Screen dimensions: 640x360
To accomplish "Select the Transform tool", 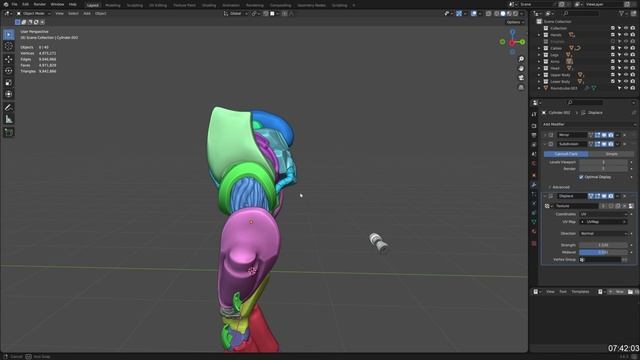I will coord(9,94).
